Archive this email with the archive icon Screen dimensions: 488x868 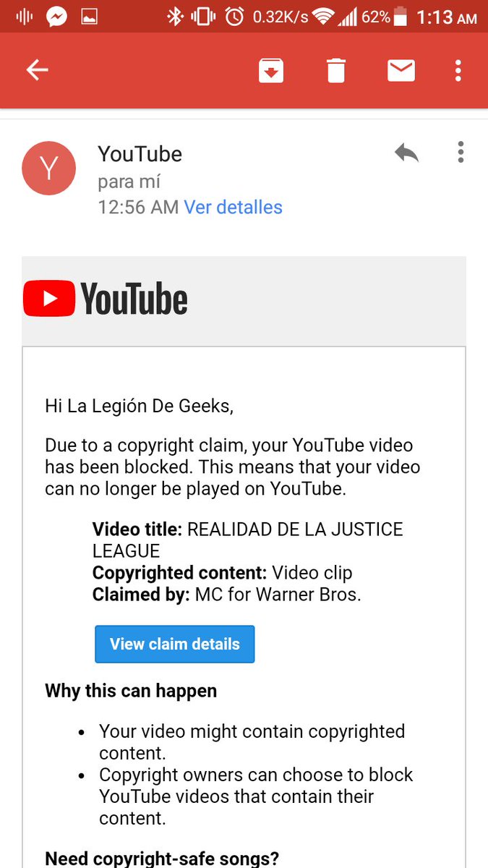point(271,71)
